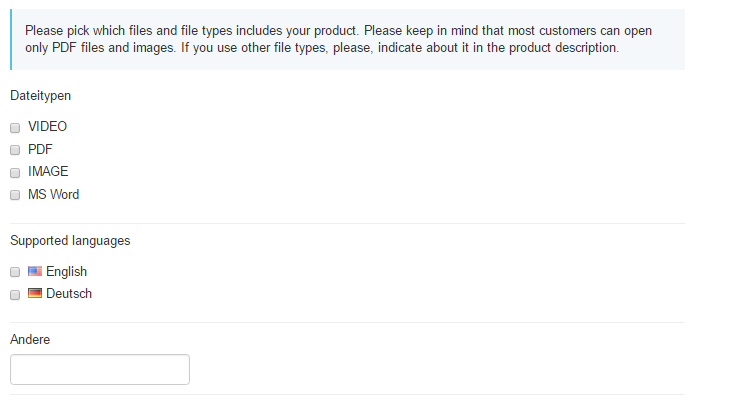Screen dimensions: 740x406
Task: Click the file types info notice text
Action: point(338,39)
